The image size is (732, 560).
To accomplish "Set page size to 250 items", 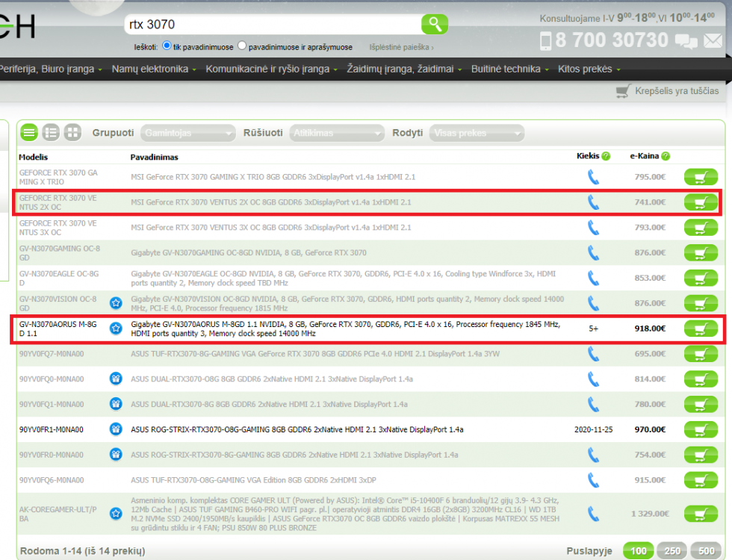I will coord(672,551).
